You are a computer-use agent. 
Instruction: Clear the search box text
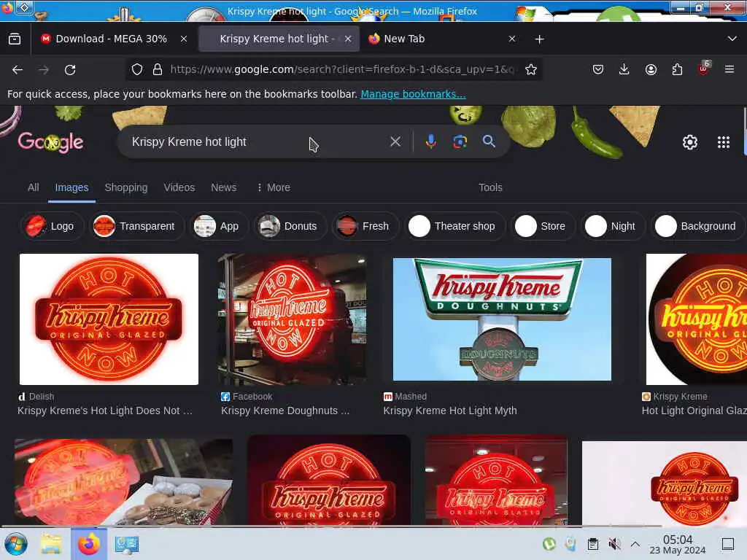395,141
